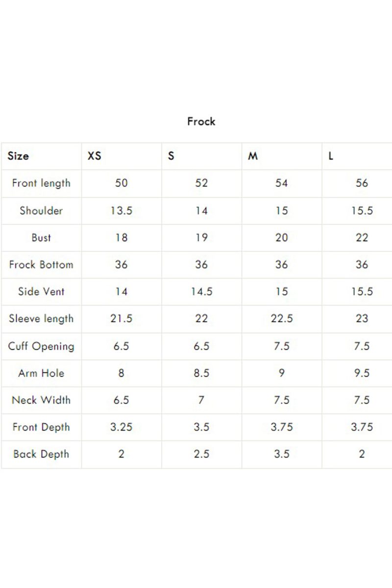Viewport: 392px width, 588px height.
Task: Select the Front length row label
Action: pos(41,183)
